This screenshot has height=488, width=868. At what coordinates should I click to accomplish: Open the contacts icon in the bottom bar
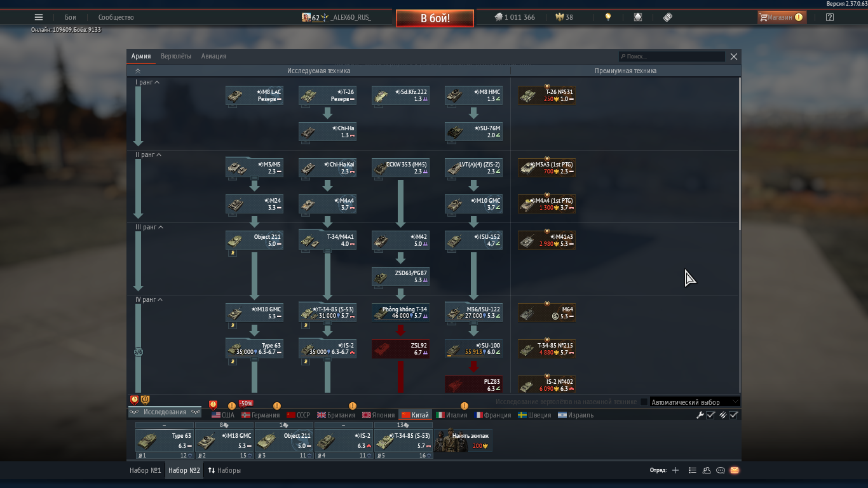point(707,471)
